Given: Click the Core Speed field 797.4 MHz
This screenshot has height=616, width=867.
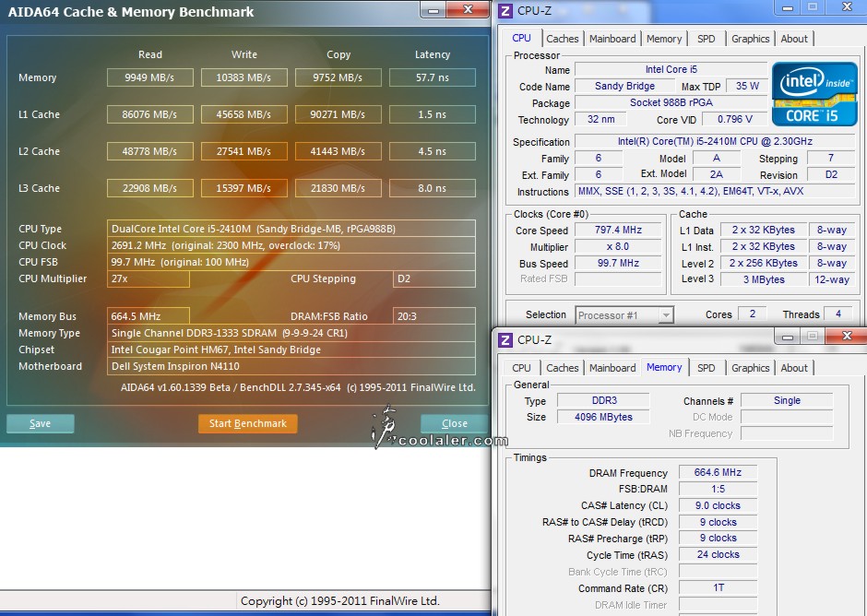Looking at the screenshot, I should 618,230.
